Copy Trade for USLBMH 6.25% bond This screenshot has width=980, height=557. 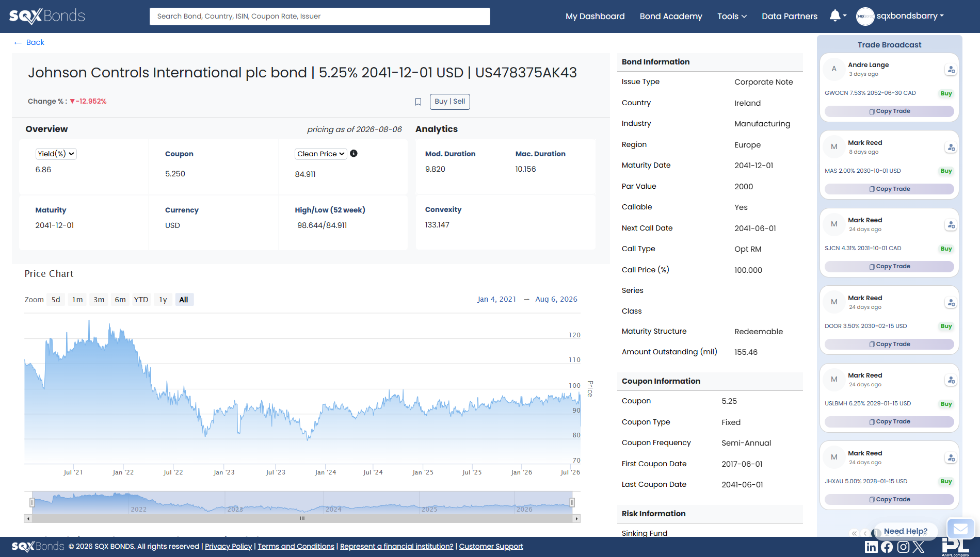tap(889, 422)
